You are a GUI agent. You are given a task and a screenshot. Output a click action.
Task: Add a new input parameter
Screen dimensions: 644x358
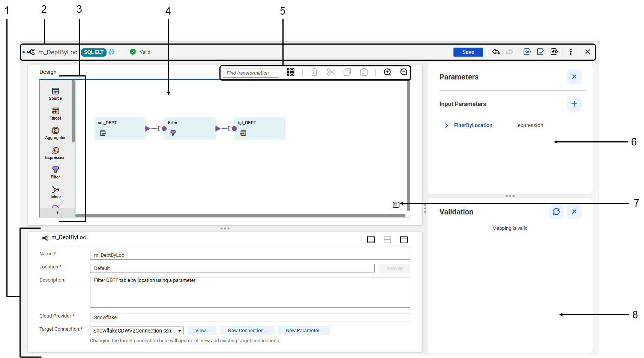point(574,104)
